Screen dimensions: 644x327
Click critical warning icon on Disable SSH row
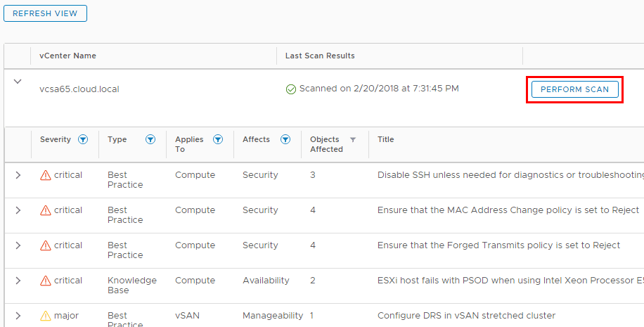point(46,175)
